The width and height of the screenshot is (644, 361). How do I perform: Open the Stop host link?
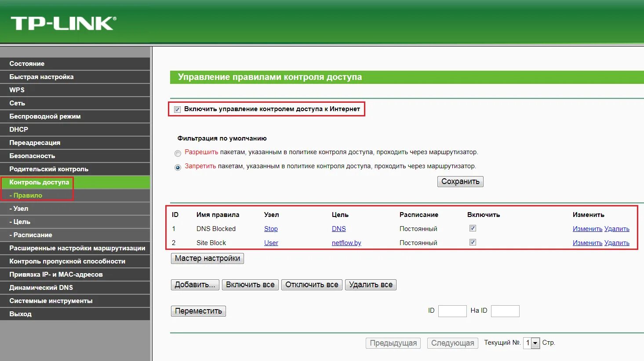(x=271, y=229)
